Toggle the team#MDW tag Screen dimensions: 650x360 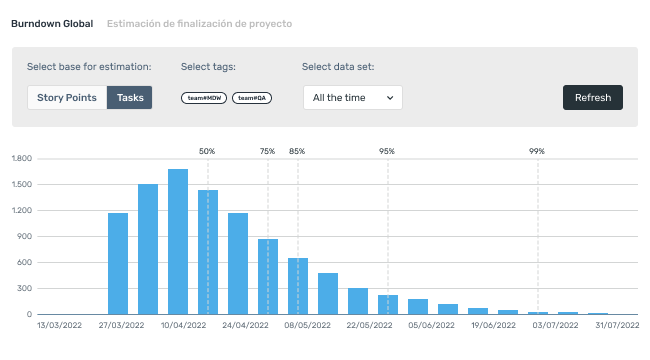pos(204,98)
